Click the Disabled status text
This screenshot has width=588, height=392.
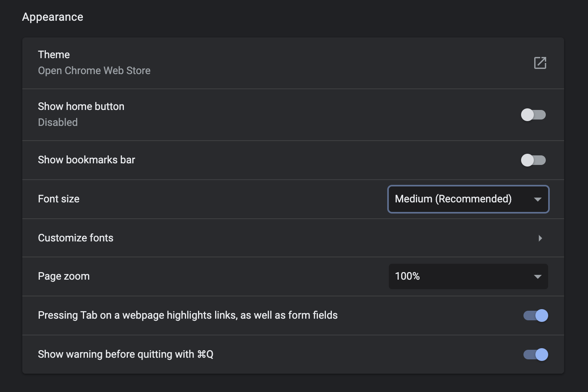point(58,122)
